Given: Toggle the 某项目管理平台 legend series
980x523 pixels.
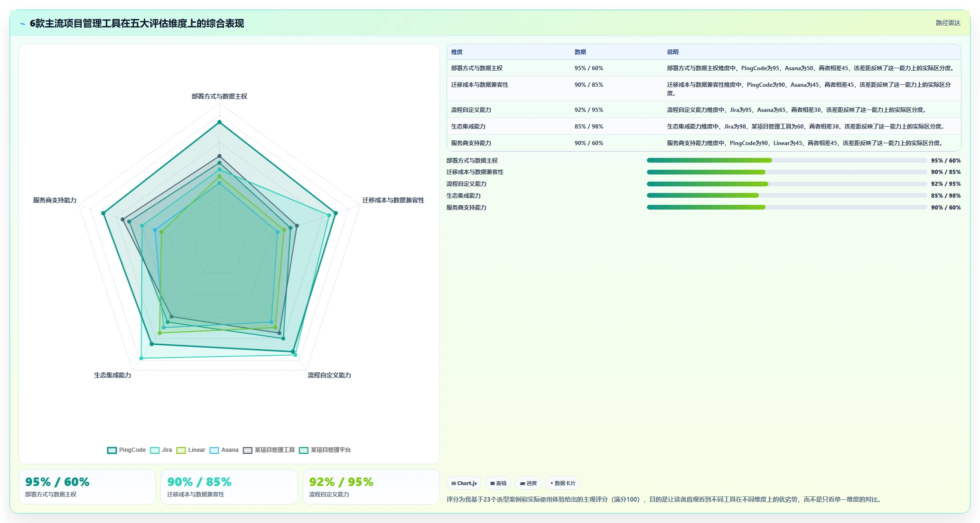Looking at the screenshot, I should coord(325,450).
